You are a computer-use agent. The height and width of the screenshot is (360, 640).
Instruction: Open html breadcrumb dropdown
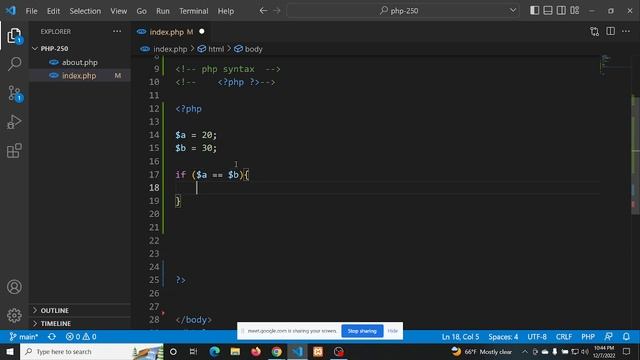(211, 49)
